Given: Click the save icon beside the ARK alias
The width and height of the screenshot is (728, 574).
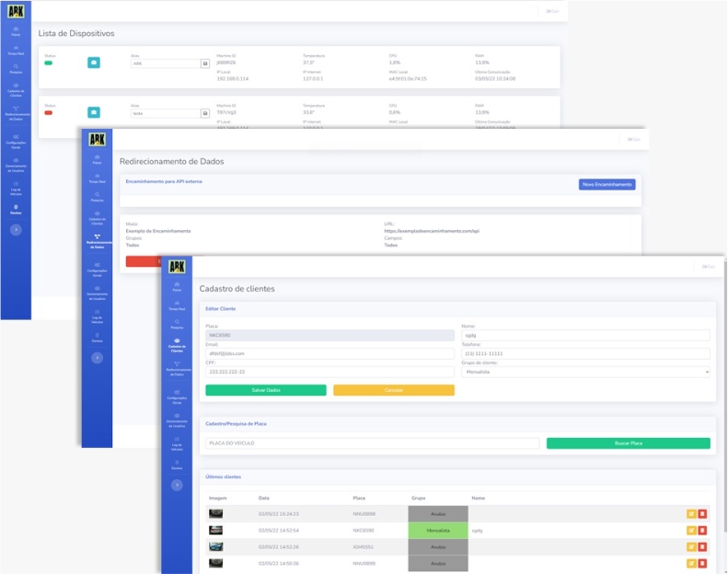Looking at the screenshot, I should [204, 63].
